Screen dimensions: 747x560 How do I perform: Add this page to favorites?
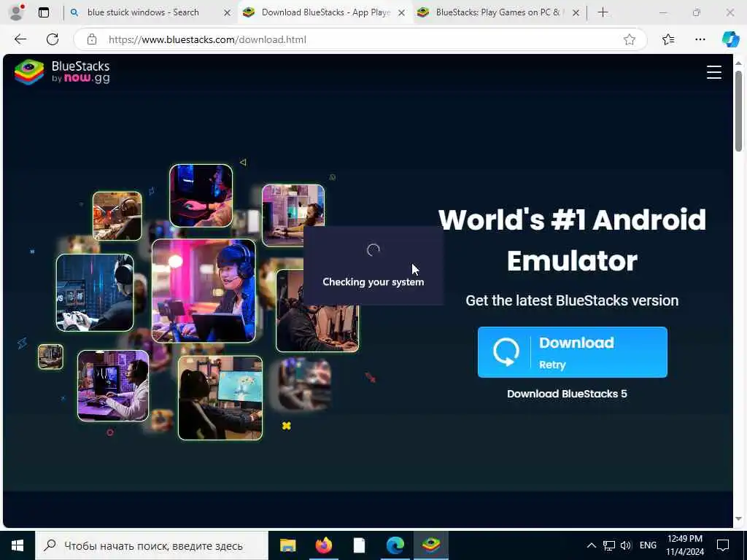point(630,39)
